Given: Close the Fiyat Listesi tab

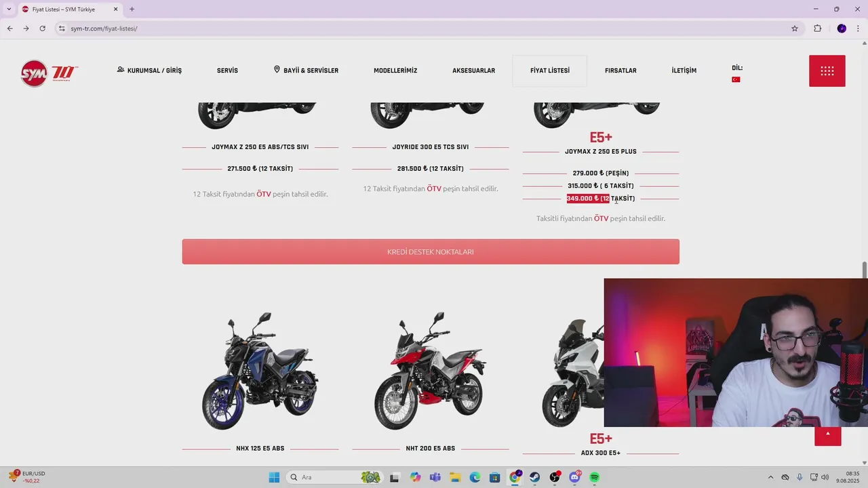Looking at the screenshot, I should pos(116,9).
